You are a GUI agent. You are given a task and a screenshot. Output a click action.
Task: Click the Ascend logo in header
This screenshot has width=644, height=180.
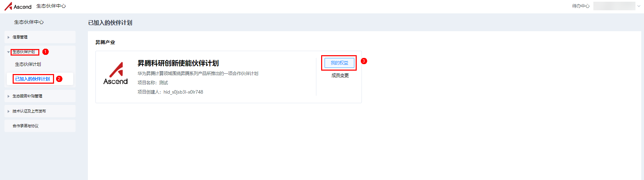coord(18,6)
